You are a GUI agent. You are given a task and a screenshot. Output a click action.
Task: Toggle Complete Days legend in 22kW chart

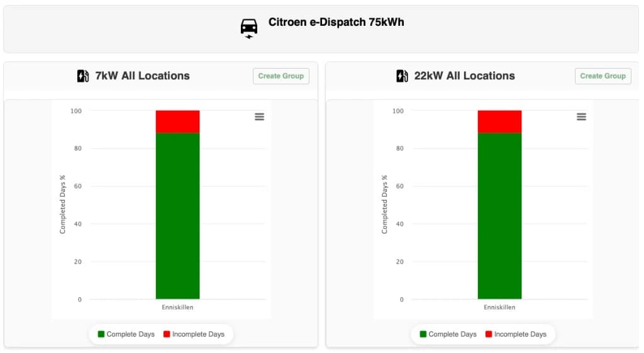[448, 334]
